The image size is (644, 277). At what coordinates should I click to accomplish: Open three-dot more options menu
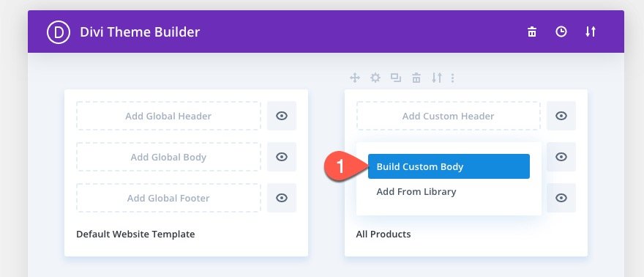(452, 77)
